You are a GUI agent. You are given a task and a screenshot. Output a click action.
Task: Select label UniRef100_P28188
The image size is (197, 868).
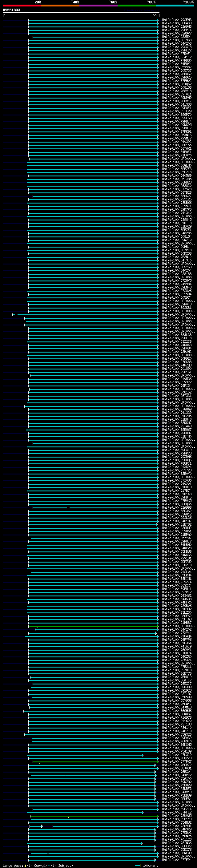coord(177,274)
